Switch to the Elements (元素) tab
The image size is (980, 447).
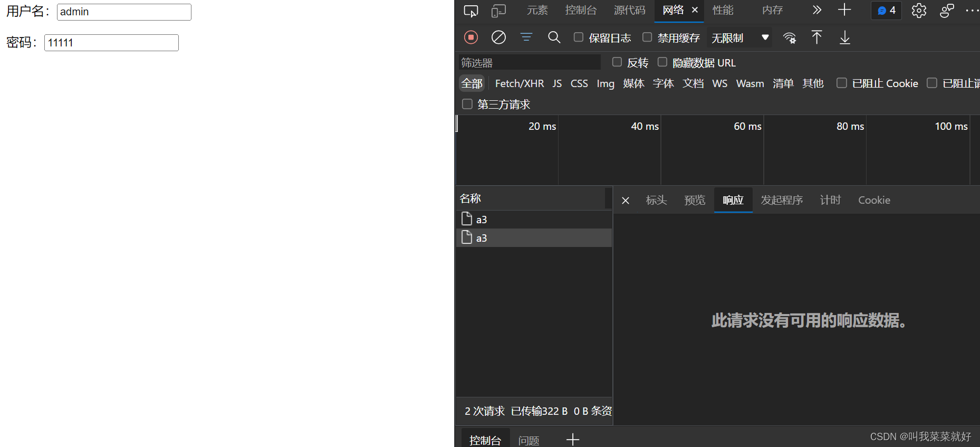[537, 11]
